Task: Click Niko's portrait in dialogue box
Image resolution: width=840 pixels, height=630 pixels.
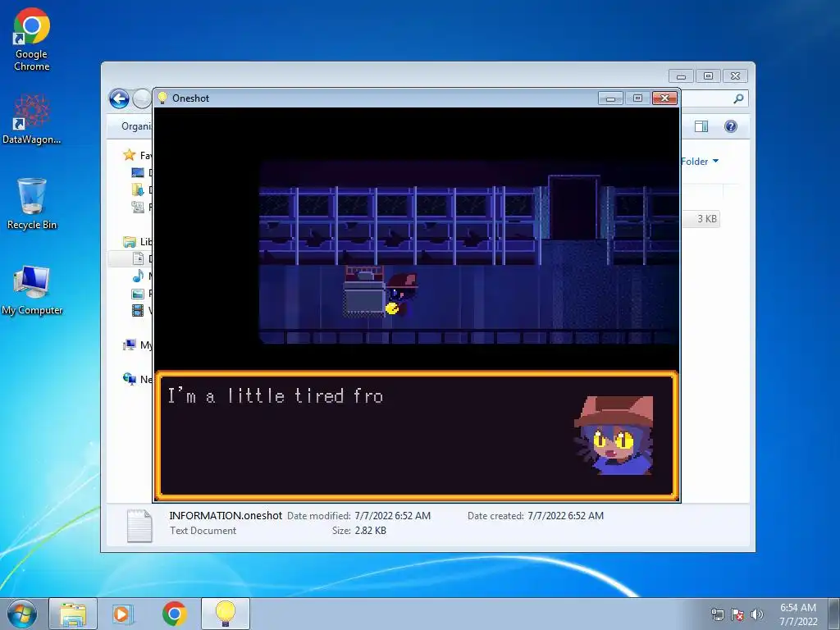Action: pos(614,436)
